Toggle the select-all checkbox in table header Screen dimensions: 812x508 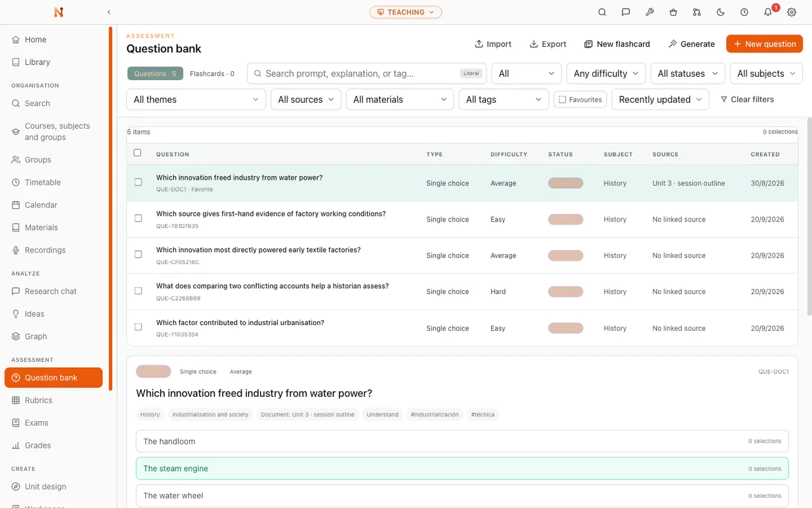[138, 153]
